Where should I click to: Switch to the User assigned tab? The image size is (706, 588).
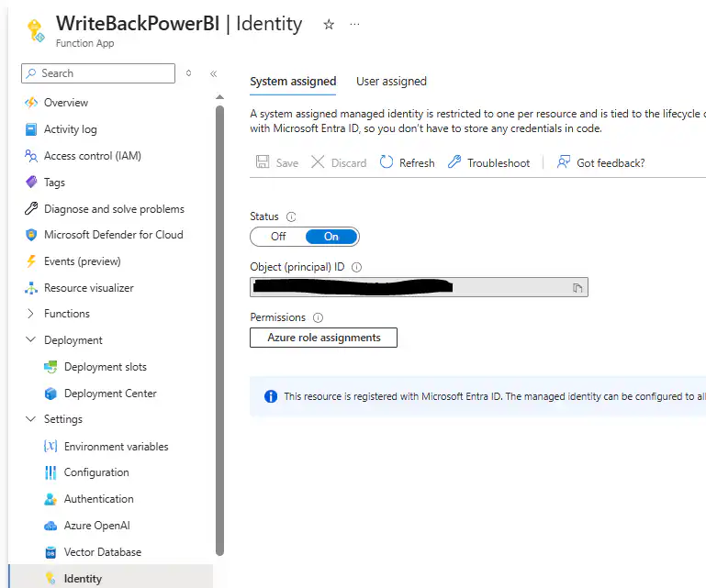(391, 82)
